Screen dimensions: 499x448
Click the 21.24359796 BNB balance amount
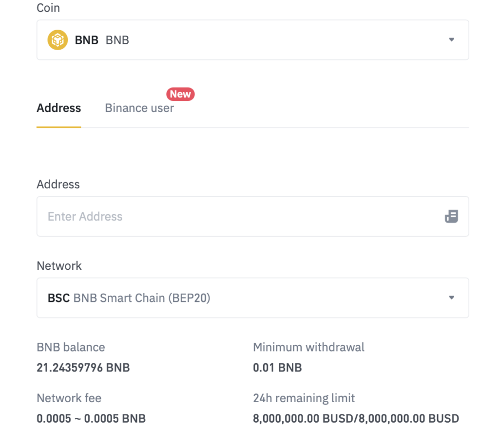click(x=83, y=368)
